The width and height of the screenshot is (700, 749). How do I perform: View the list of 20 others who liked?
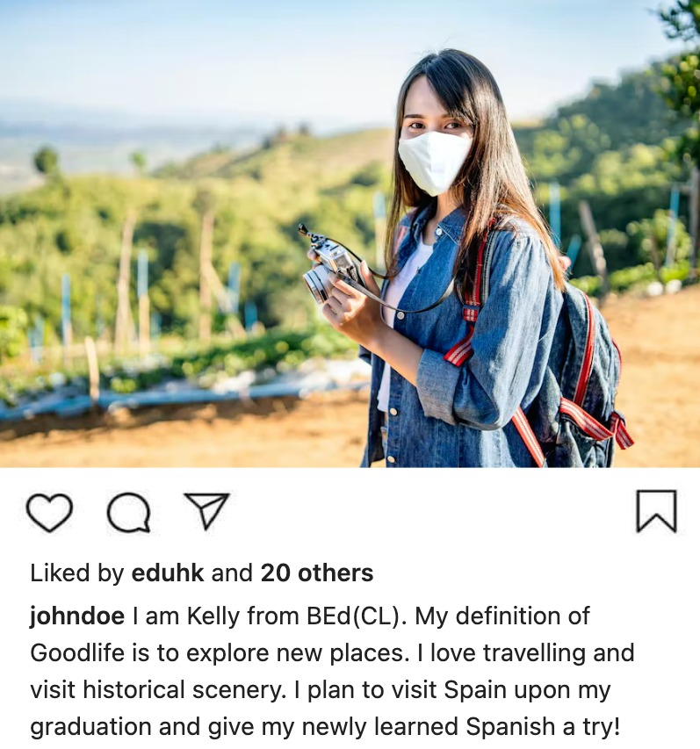pyautogui.click(x=317, y=573)
